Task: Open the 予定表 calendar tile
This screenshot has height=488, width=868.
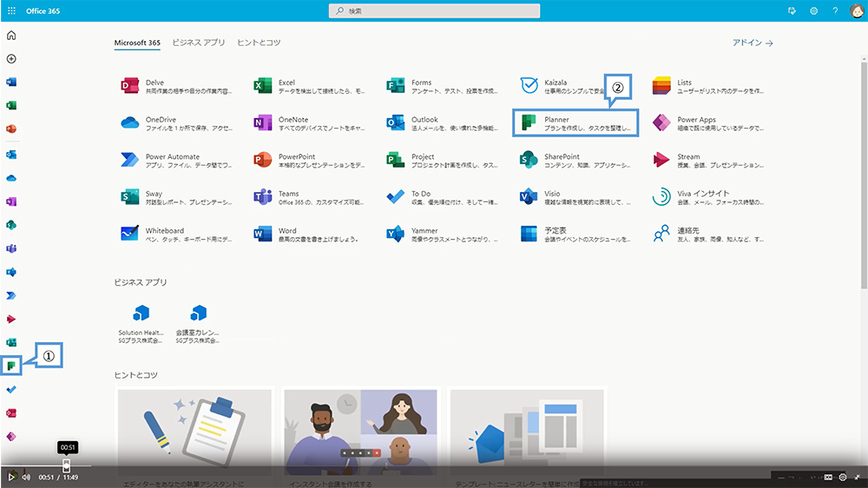Action: pyautogui.click(x=575, y=234)
